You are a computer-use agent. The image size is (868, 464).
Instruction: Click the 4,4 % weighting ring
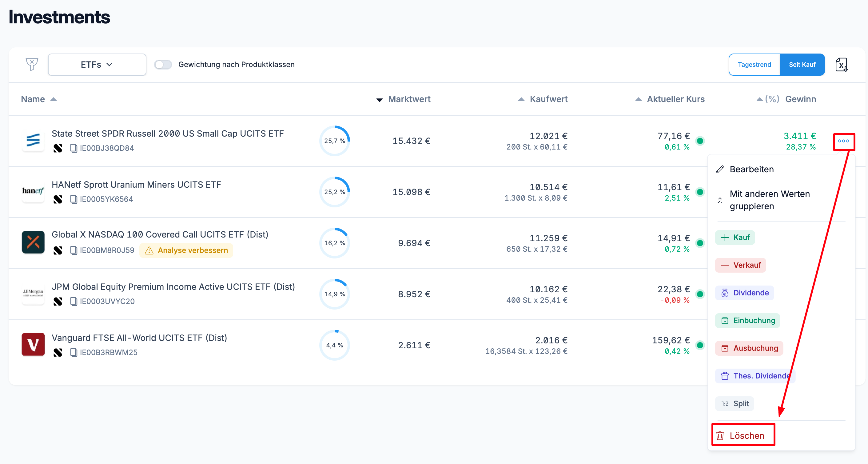coord(335,345)
